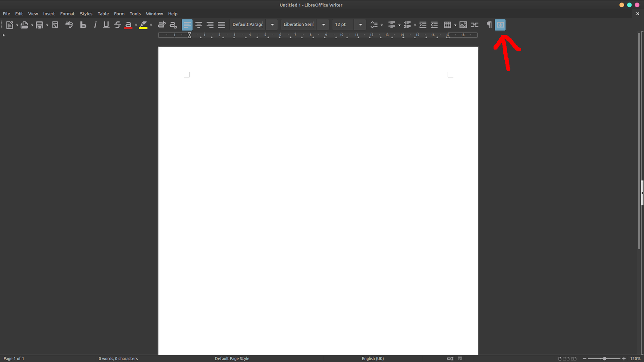Apply underline formatting

(x=106, y=25)
